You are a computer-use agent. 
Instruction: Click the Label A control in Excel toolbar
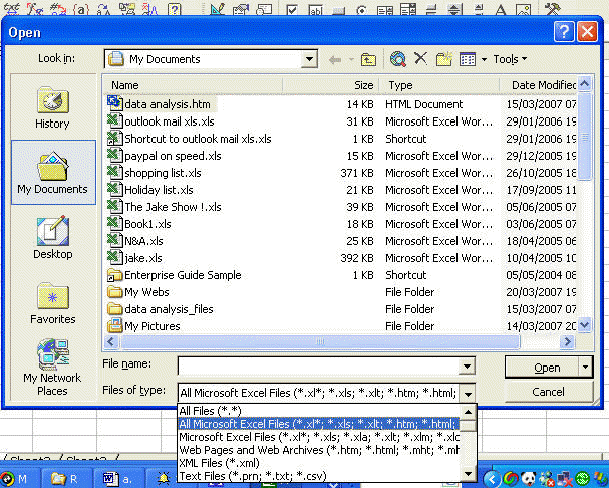(501, 9)
